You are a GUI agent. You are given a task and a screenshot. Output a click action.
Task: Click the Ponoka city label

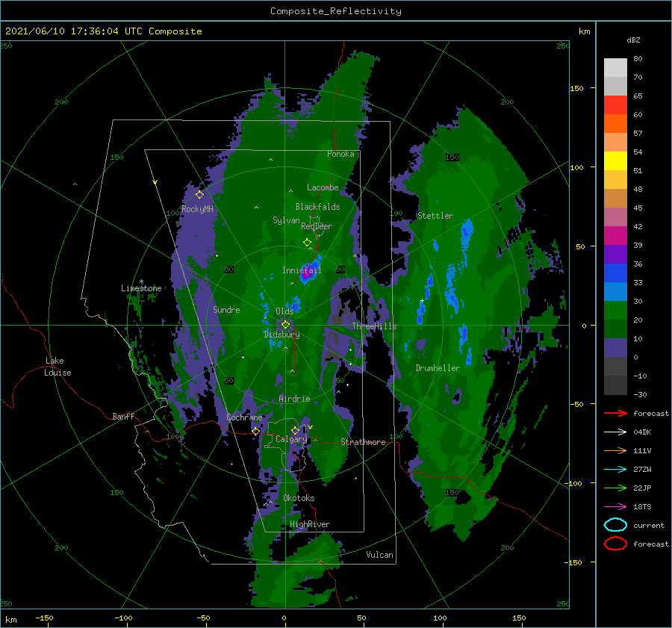coord(340,154)
